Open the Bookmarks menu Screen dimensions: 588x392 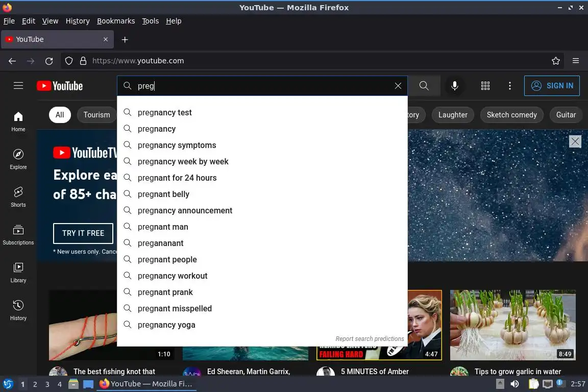(x=116, y=21)
